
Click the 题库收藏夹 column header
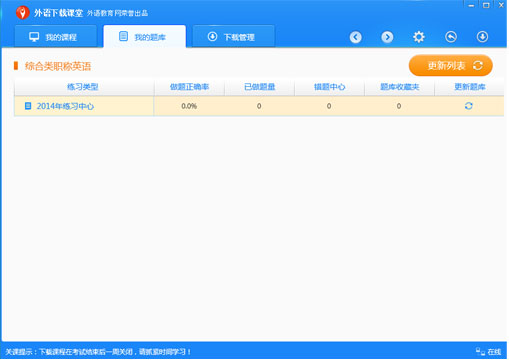pyautogui.click(x=399, y=87)
